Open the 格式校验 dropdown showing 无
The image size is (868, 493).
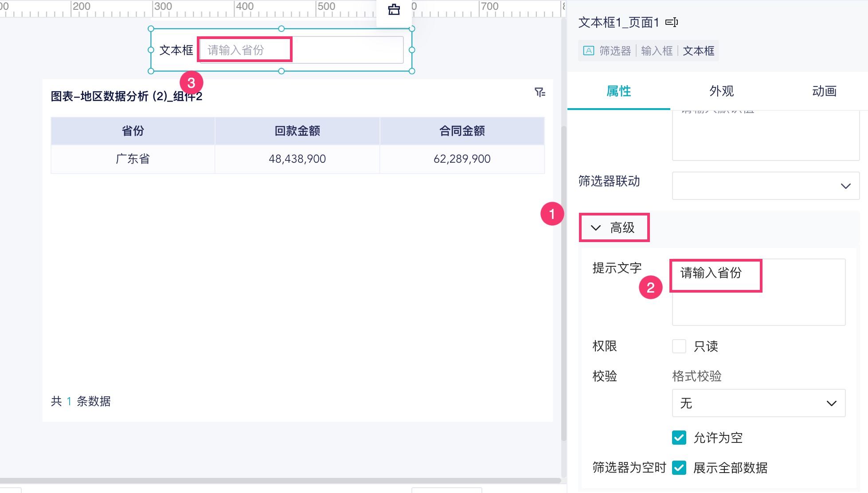point(758,403)
